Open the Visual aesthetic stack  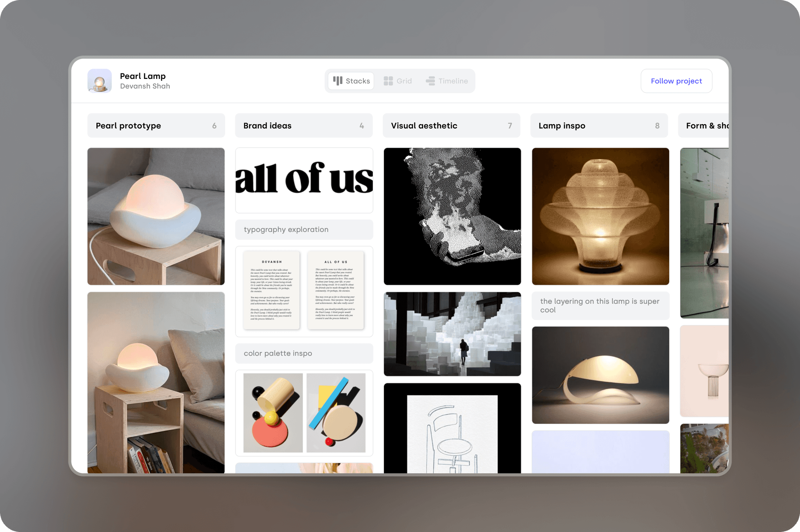point(452,125)
